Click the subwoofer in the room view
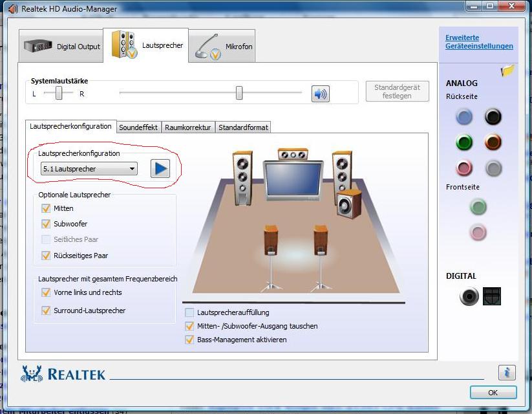This screenshot has width=532, height=414. click(349, 204)
